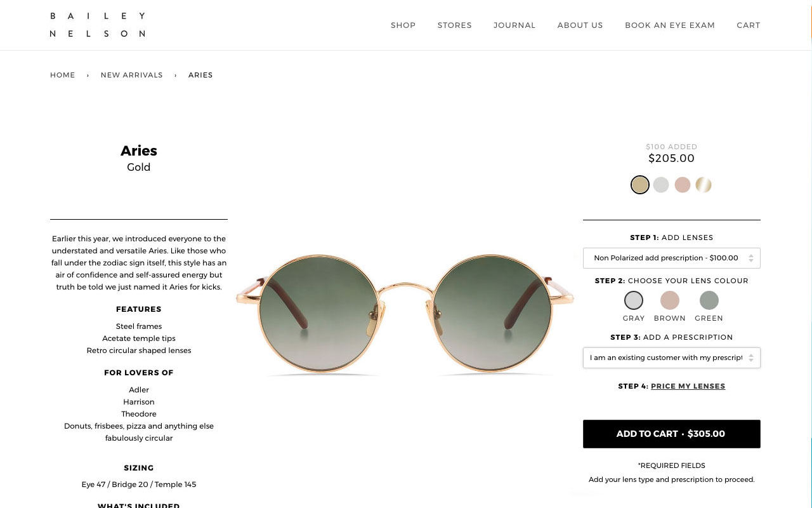Open the Cart
Image resolution: width=812 pixels, height=508 pixels.
[x=748, y=25]
